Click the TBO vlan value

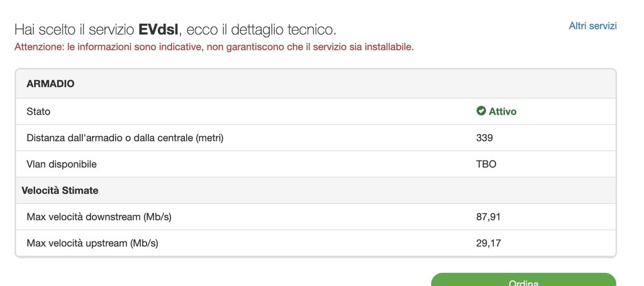(486, 164)
